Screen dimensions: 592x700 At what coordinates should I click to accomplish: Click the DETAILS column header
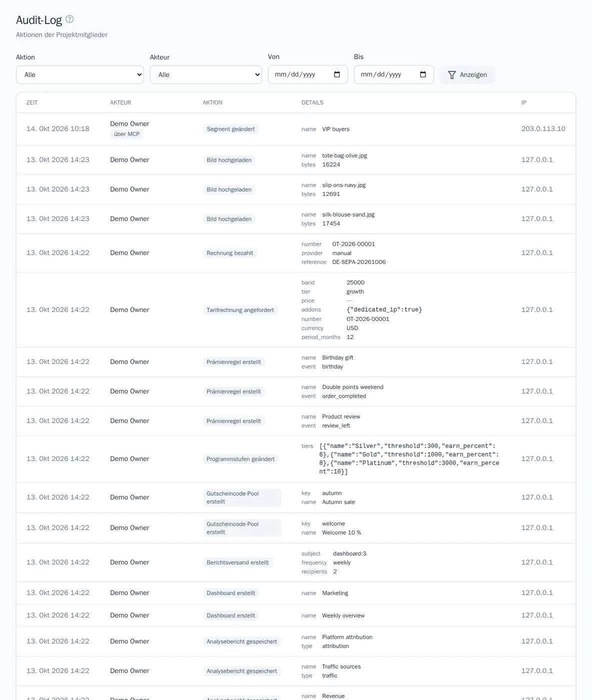pyautogui.click(x=312, y=102)
